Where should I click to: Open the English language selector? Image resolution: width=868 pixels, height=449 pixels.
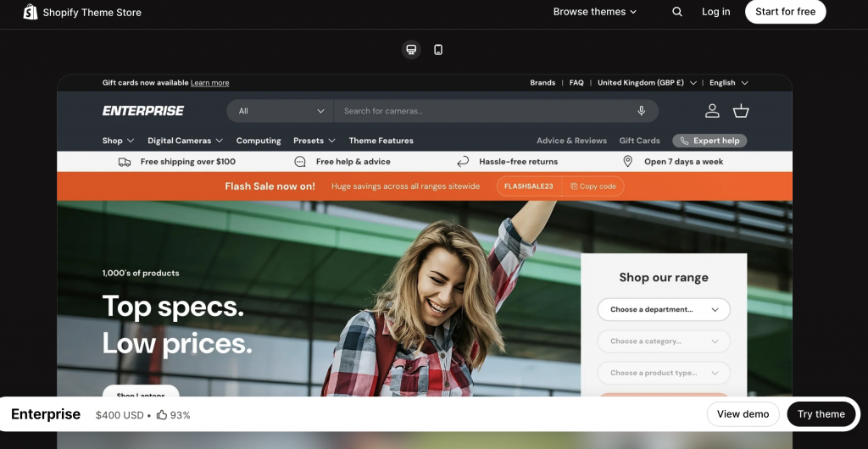(x=728, y=83)
